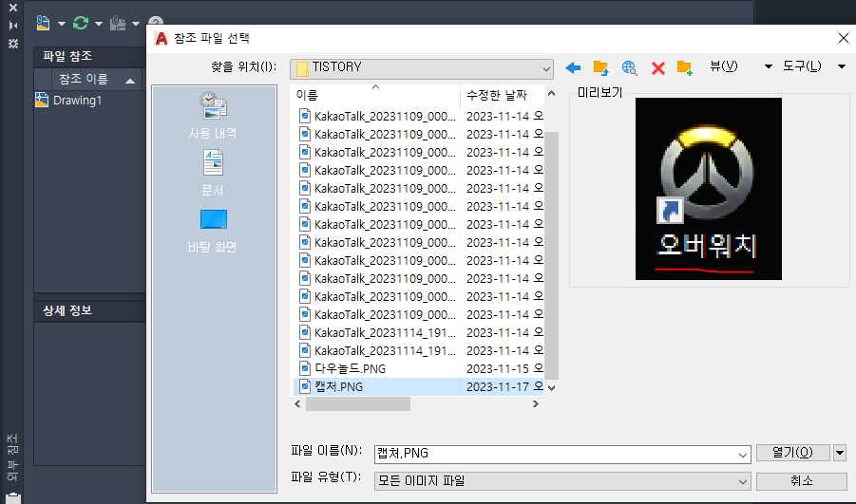Click the 문서 documents shortcut
856x504 pixels.
tap(213, 173)
